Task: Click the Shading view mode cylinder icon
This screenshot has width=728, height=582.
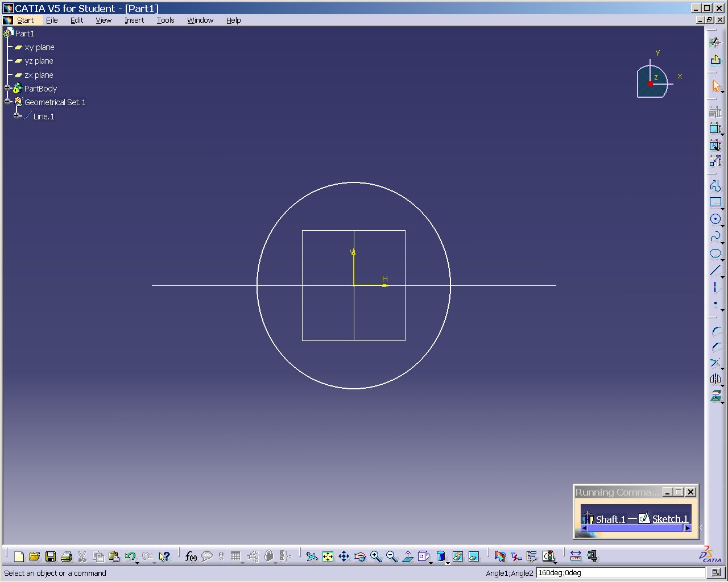Action: pyautogui.click(x=441, y=556)
